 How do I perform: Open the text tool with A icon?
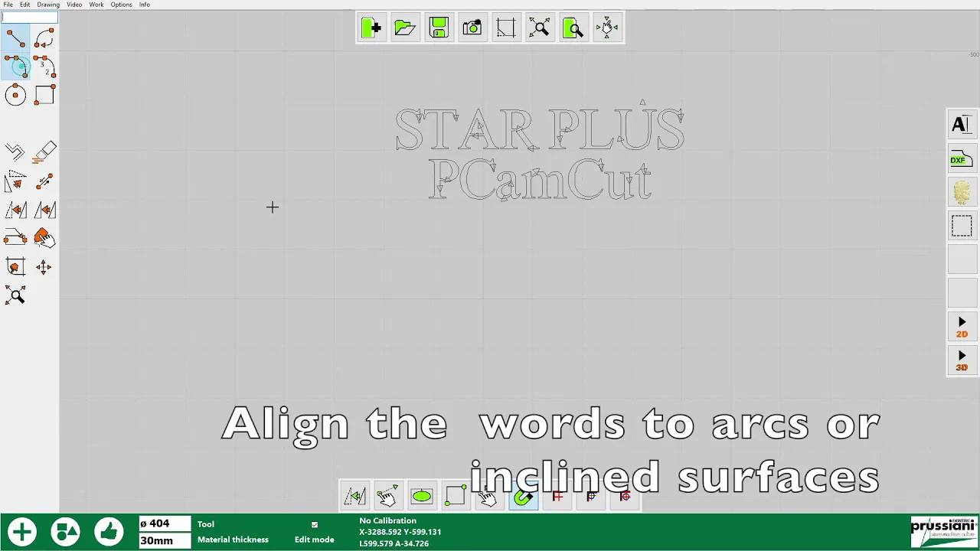962,125
